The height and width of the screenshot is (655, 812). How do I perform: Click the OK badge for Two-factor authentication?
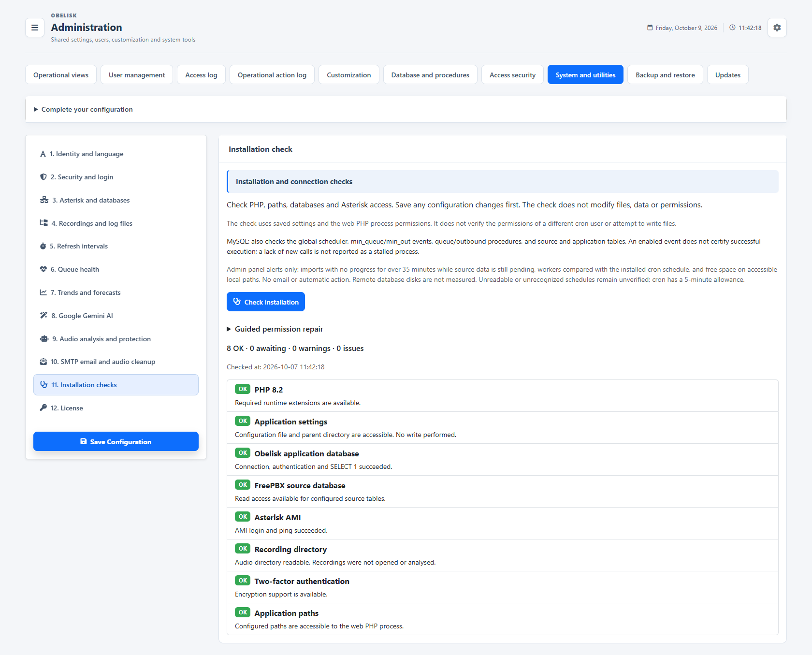(243, 581)
